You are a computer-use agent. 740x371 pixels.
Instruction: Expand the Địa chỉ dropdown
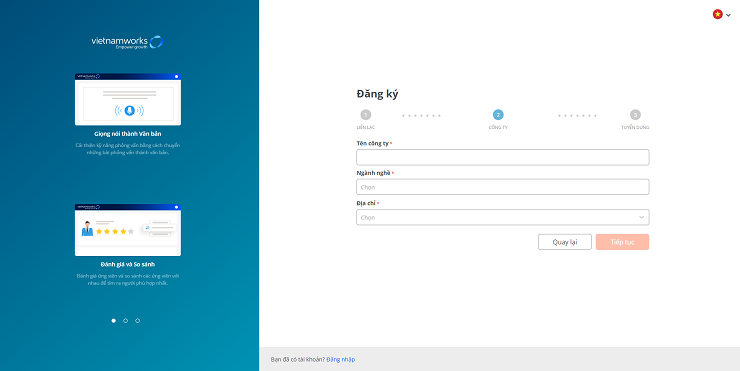click(x=503, y=217)
